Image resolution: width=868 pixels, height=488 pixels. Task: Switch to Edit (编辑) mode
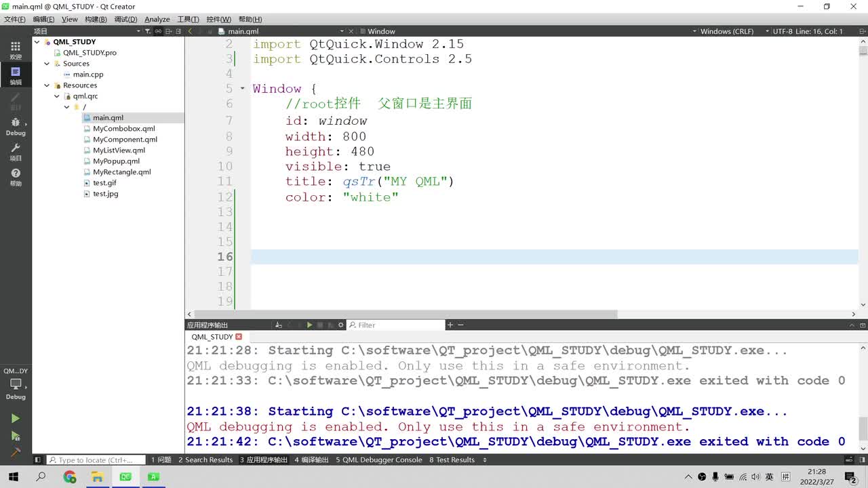coord(16,75)
